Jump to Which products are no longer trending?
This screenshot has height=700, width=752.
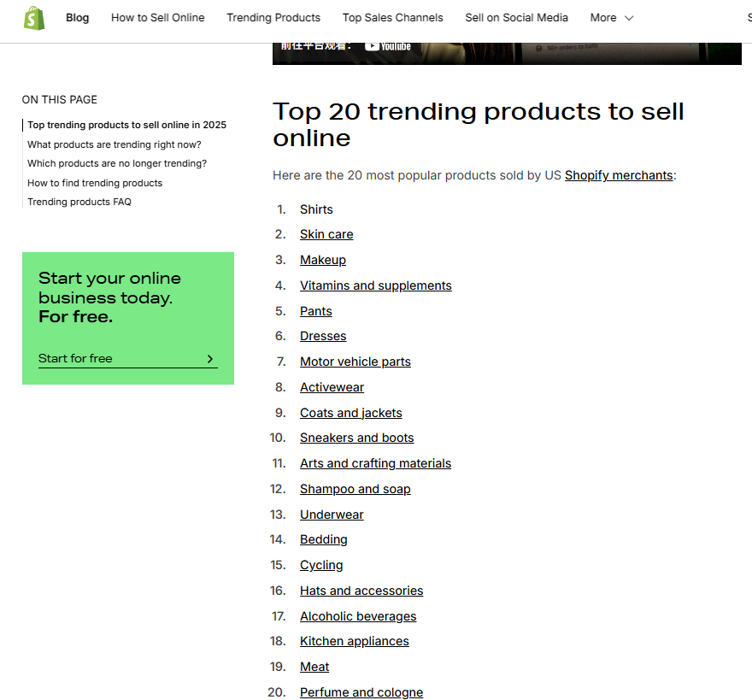pos(116,163)
